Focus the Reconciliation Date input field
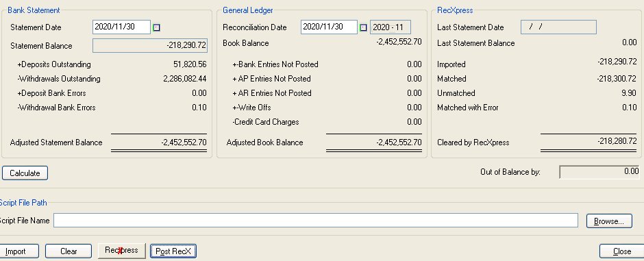This screenshot has height=261, width=644. (x=329, y=27)
